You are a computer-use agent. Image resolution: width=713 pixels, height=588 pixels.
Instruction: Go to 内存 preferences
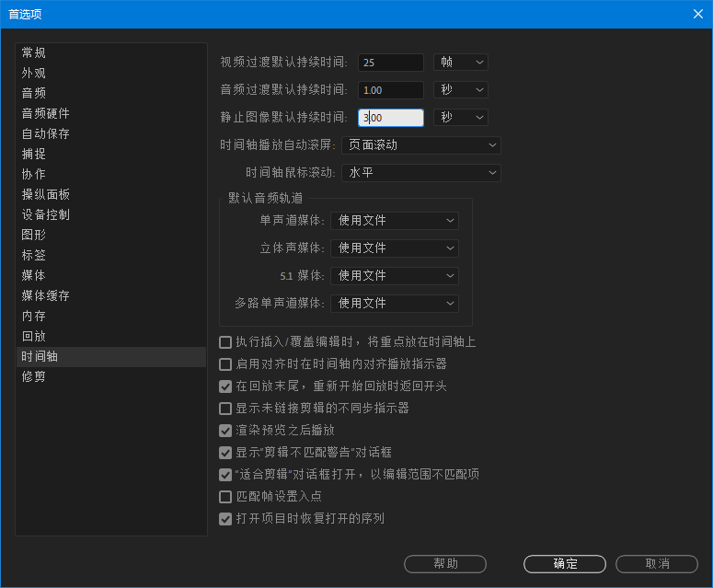(111, 316)
